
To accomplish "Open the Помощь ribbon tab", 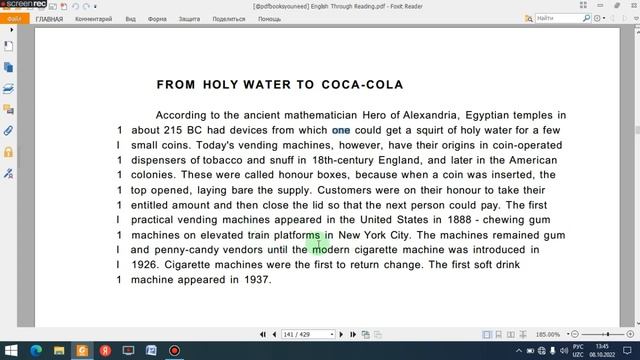I will click(269, 19).
